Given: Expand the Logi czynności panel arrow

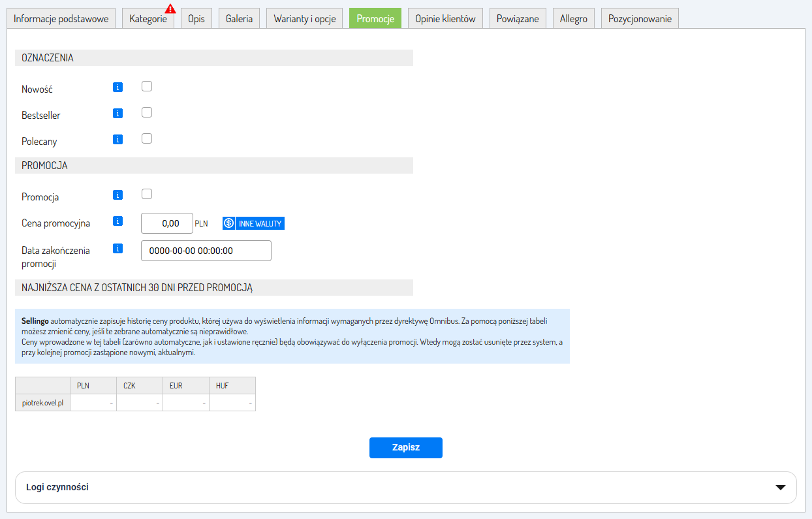Looking at the screenshot, I should [780, 488].
